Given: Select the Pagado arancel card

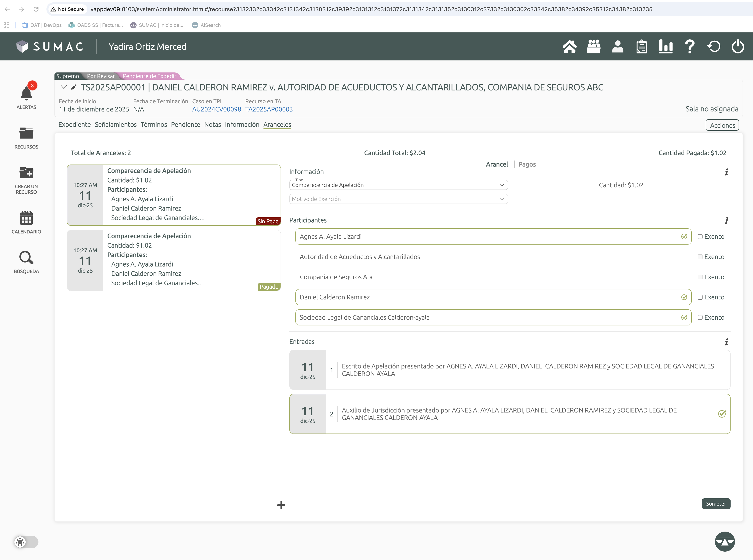Looking at the screenshot, I should click(174, 260).
